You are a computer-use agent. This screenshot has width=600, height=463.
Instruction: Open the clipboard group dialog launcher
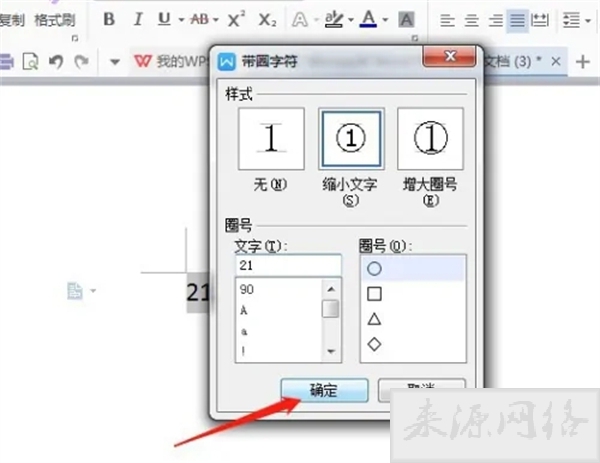point(75,38)
